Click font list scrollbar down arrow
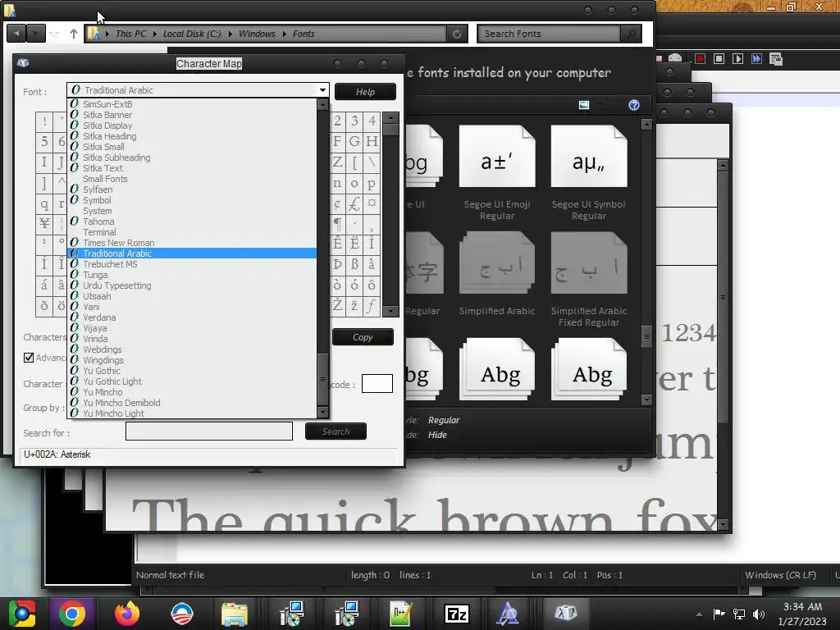840x630 pixels. coord(322,412)
